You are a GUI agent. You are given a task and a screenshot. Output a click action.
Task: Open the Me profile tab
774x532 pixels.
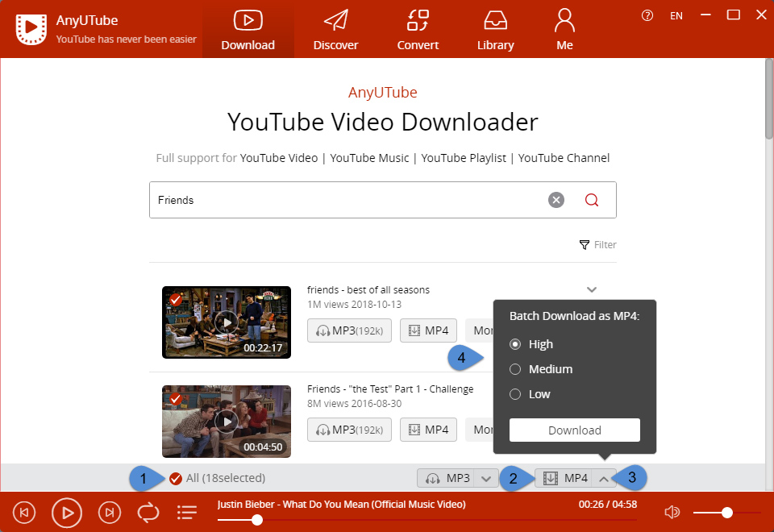[x=564, y=30]
